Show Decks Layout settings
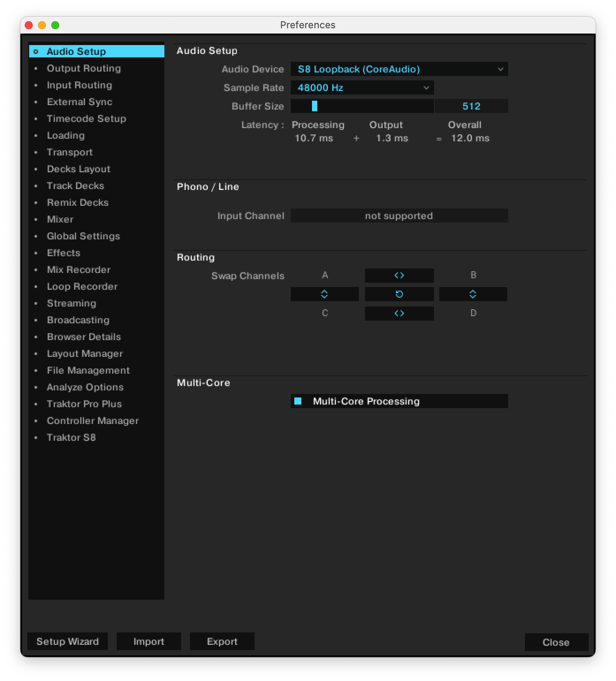The width and height of the screenshot is (616, 681). pos(96,169)
